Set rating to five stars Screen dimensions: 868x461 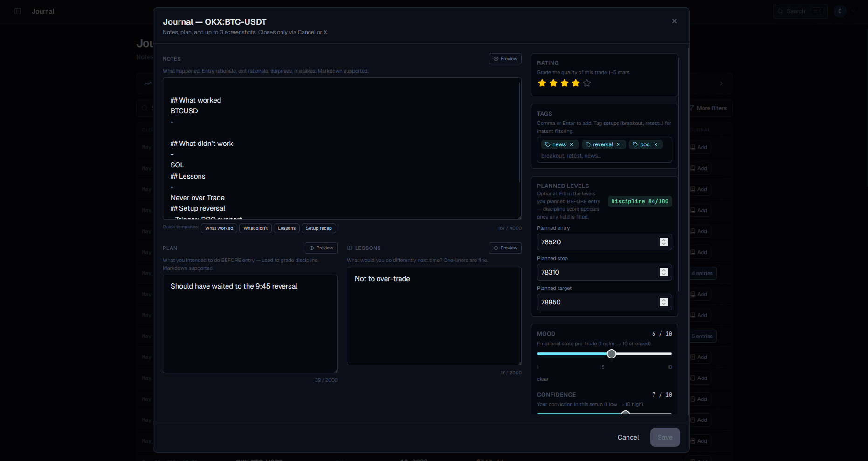587,83
